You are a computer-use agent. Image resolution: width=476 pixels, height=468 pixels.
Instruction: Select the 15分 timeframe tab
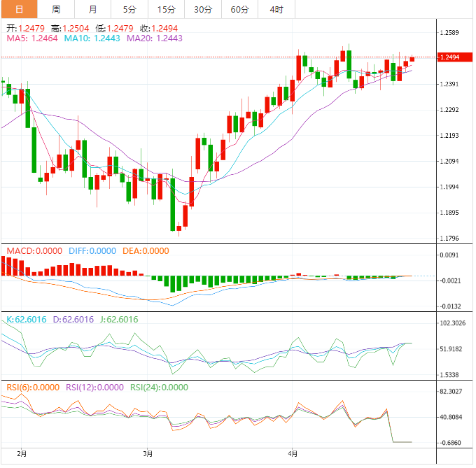[167, 9]
